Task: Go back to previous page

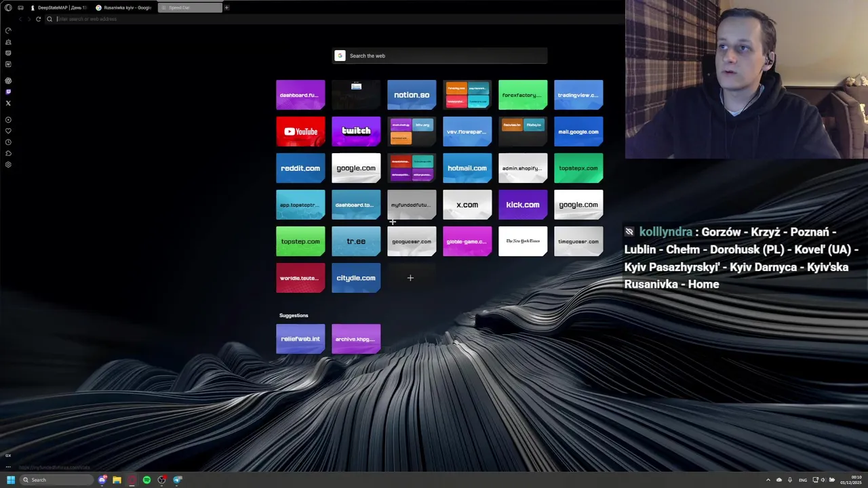Action: (x=20, y=19)
